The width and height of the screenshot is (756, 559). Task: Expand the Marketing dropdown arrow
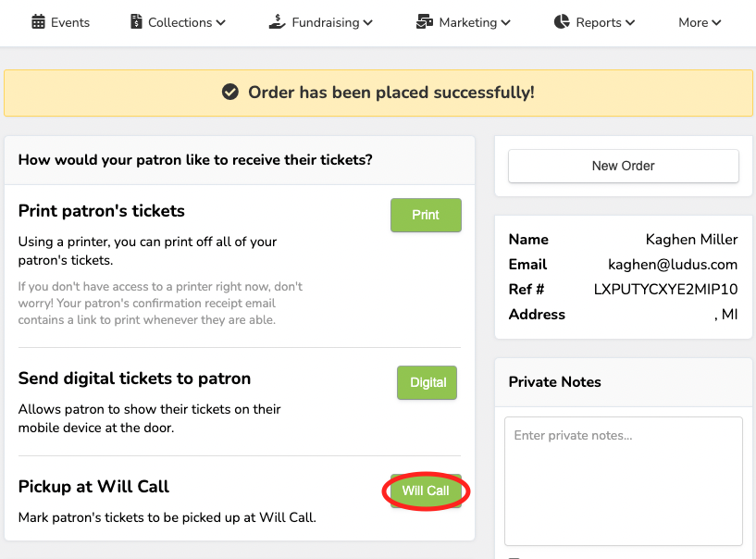click(x=505, y=23)
